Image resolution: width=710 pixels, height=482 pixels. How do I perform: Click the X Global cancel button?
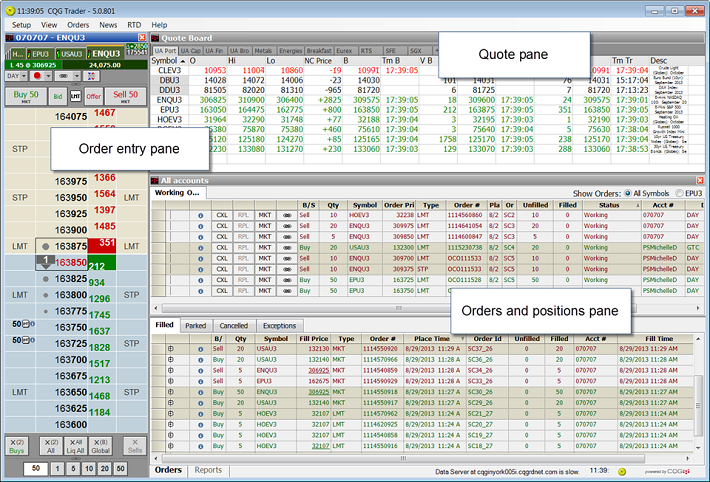[x=101, y=446]
